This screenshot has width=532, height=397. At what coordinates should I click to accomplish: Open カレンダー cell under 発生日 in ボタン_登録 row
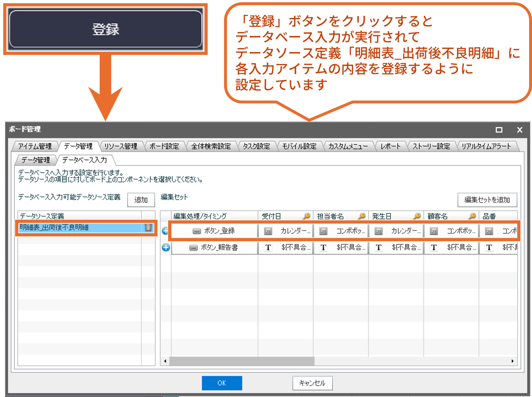396,231
